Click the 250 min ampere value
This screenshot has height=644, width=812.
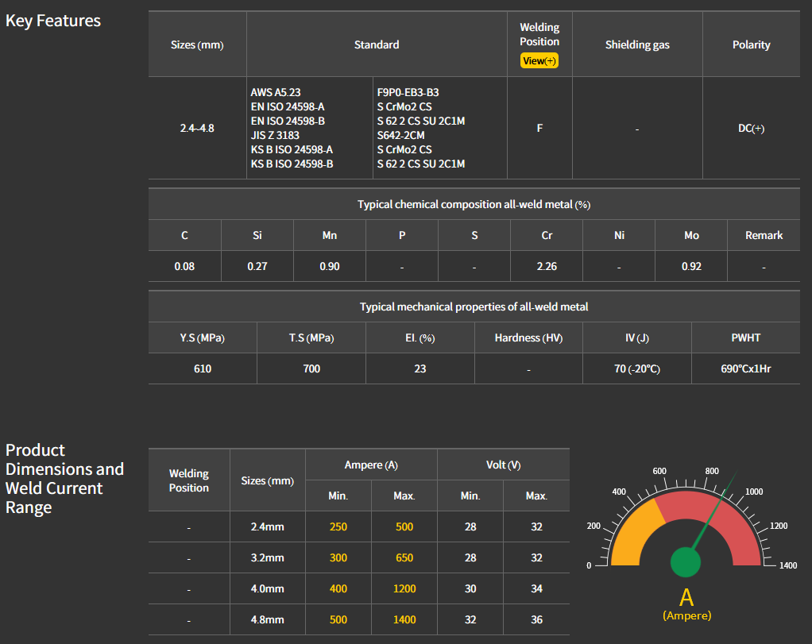[x=338, y=526]
